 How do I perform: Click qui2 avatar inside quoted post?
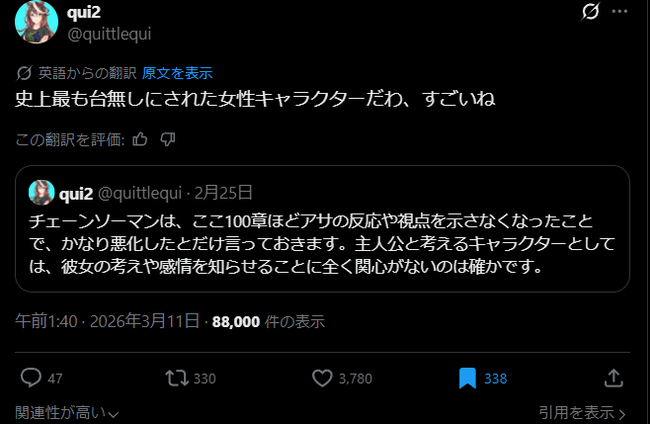click(41, 193)
